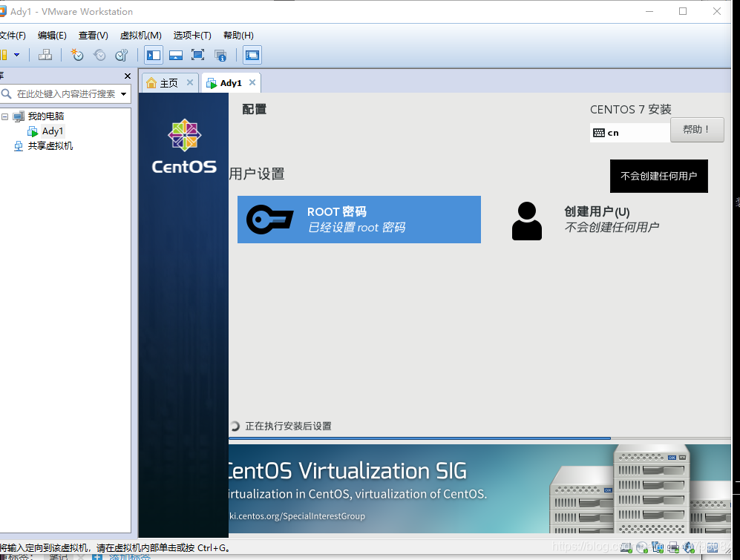Click the 正在执行安装后设置 status text
The image size is (740, 560).
[288, 426]
